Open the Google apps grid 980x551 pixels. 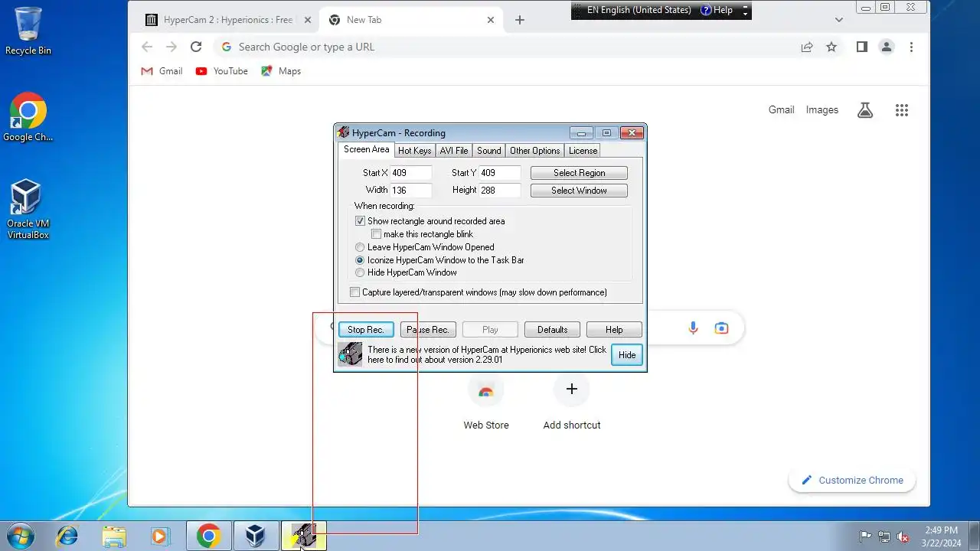pyautogui.click(x=902, y=110)
